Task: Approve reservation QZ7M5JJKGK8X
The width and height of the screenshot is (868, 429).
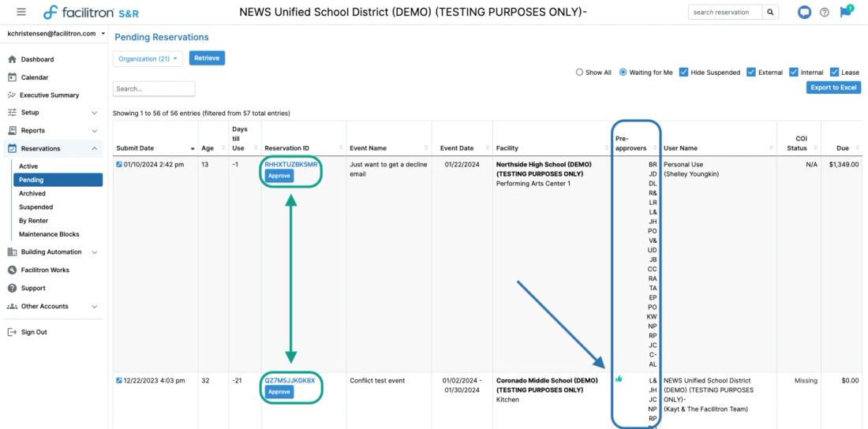Action: 279,392
